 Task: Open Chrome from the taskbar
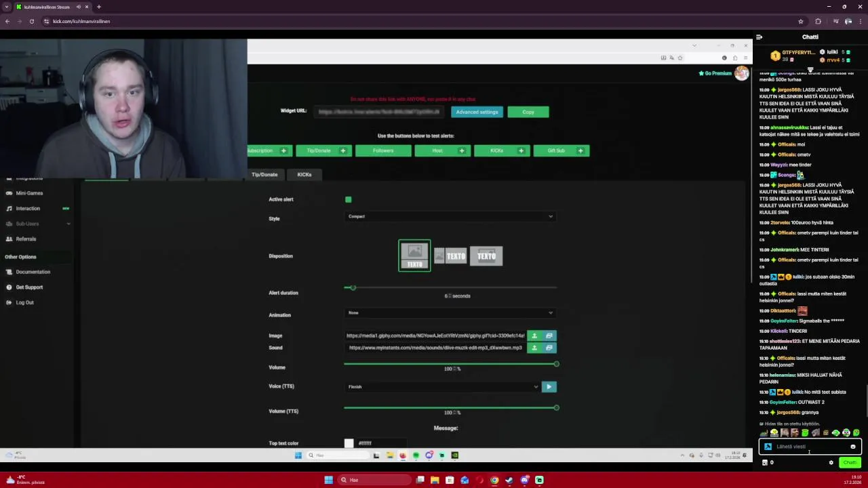point(494,480)
